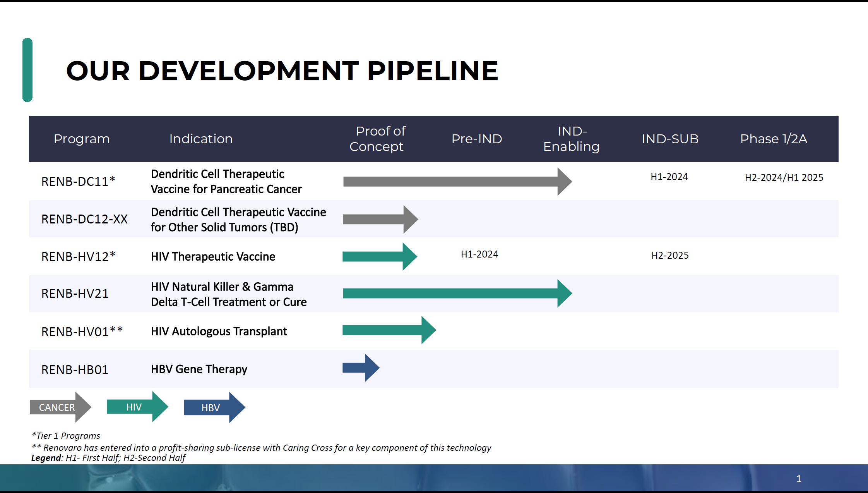This screenshot has height=493, width=868.
Task: Click the green HIV legend arrow
Action: (x=137, y=407)
